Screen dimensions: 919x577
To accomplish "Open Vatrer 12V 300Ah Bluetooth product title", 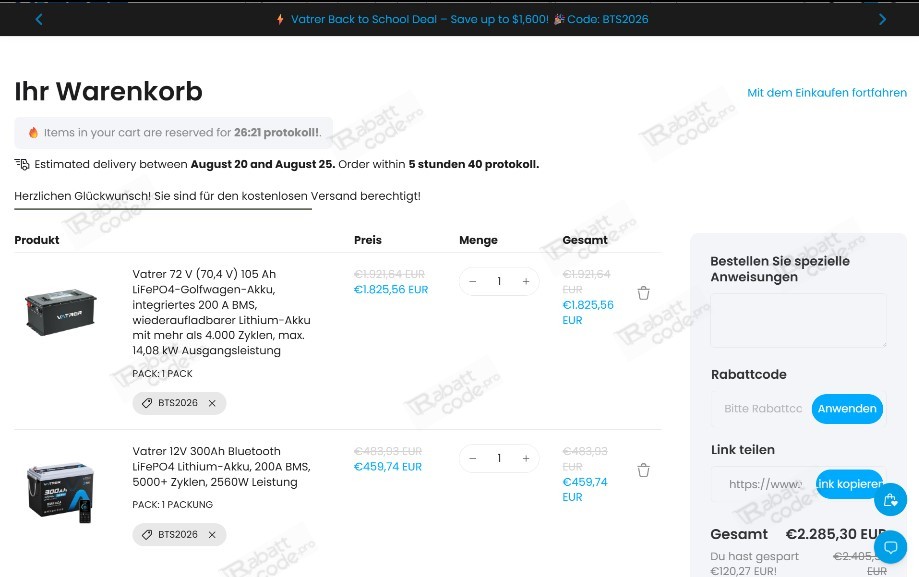I will coord(222,467).
